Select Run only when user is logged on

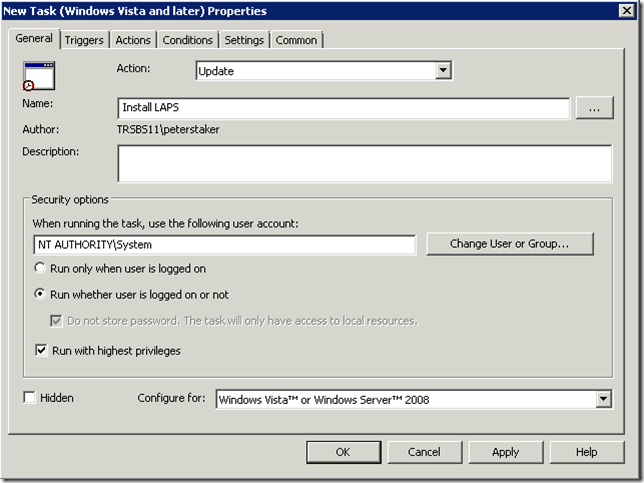click(41, 269)
